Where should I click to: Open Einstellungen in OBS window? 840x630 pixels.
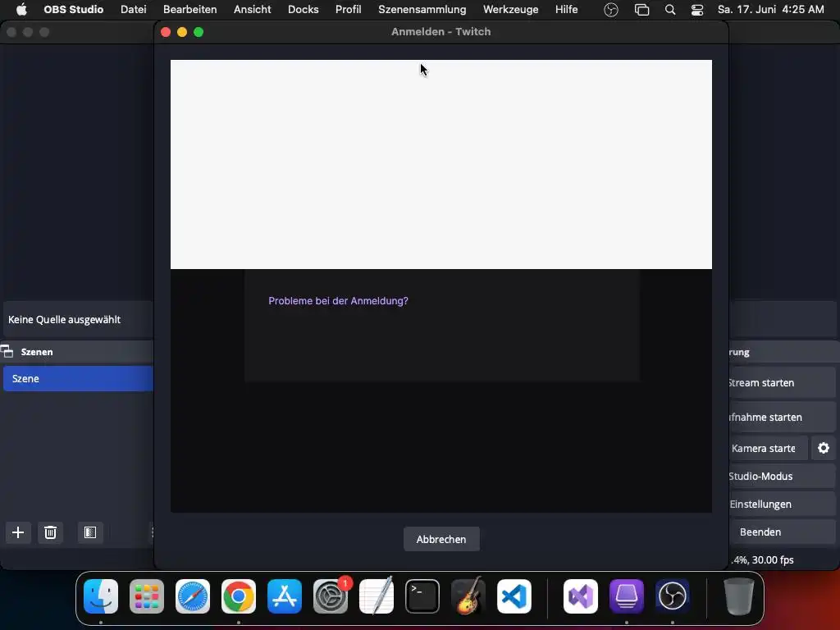[782, 504]
